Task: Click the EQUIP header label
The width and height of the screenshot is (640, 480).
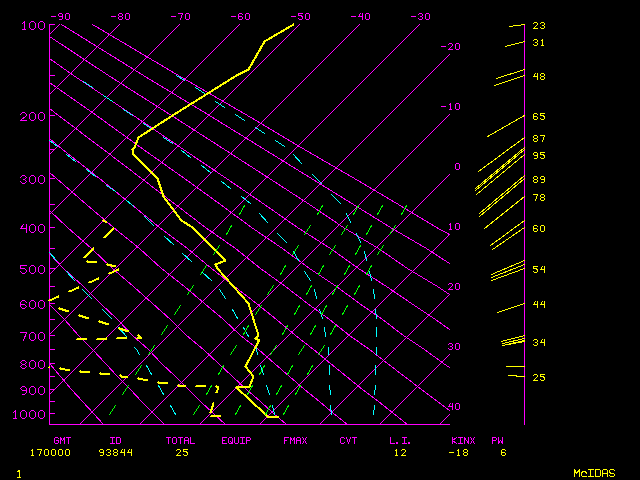Action: 238,440
